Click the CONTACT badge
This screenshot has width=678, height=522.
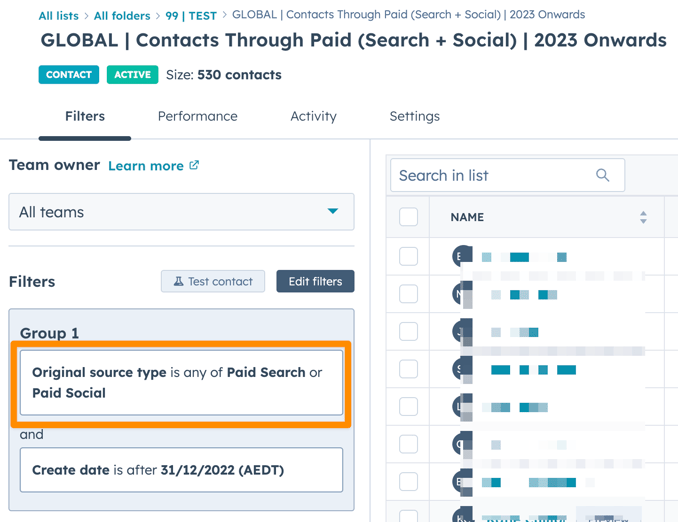(x=69, y=75)
